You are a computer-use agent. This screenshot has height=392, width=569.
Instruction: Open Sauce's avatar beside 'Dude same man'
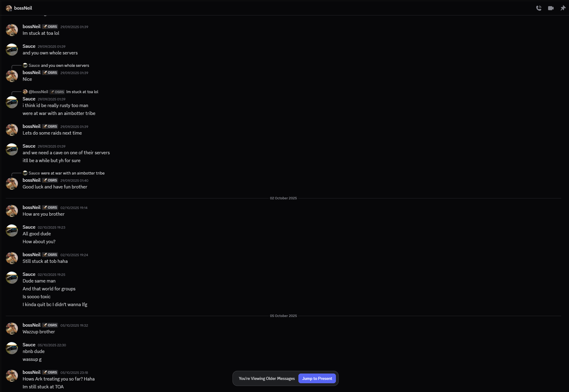pyautogui.click(x=12, y=278)
